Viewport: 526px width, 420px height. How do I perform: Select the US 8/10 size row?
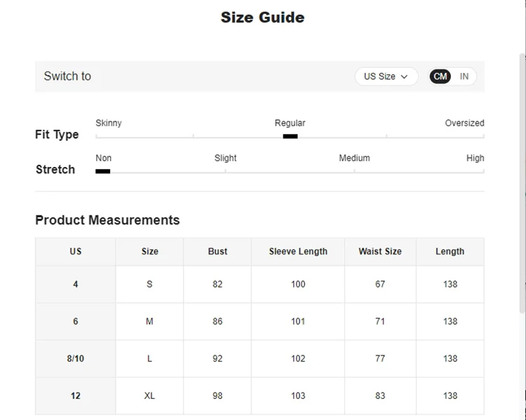click(x=76, y=358)
